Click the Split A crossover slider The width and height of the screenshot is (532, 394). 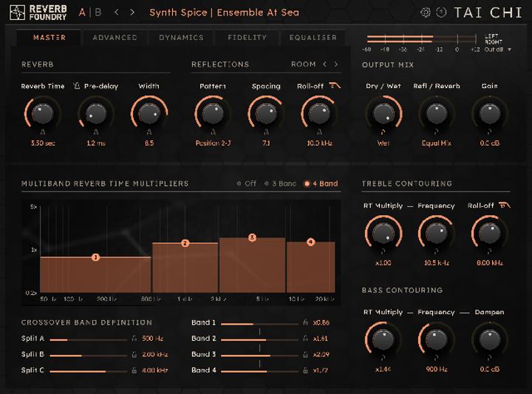click(x=89, y=340)
